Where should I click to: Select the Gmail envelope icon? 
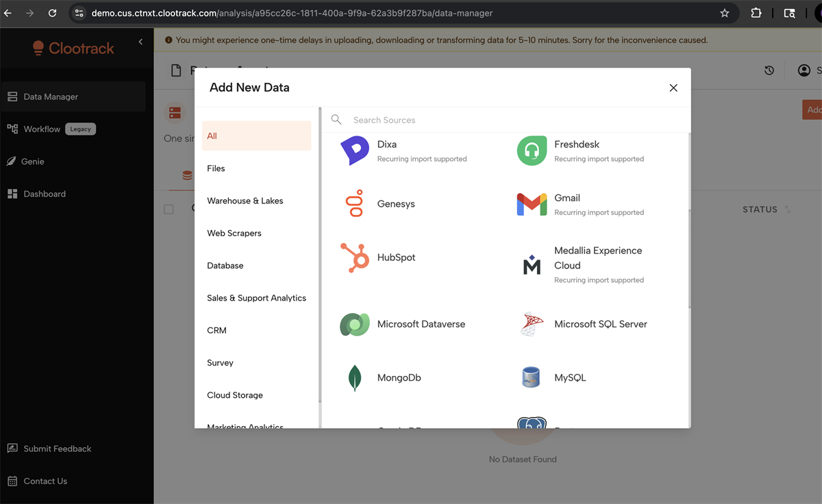tap(532, 204)
